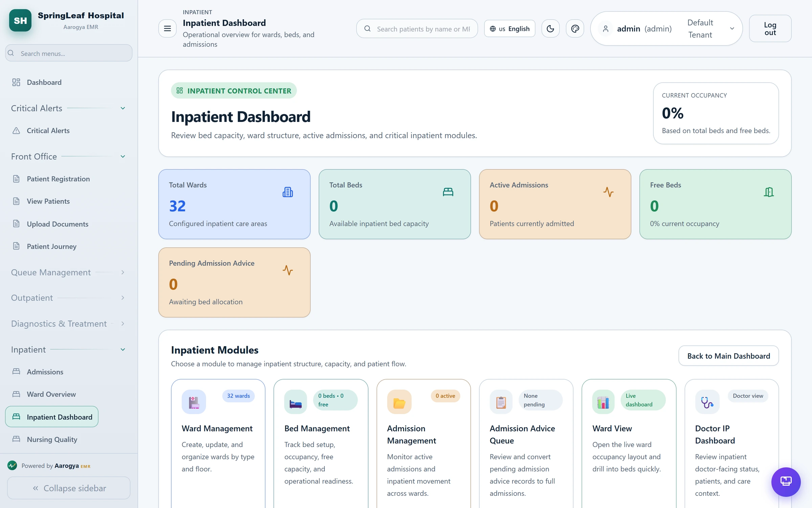Viewport: 812px width, 508px height.
Task: Open Patient Registration menu item
Action: [58, 179]
